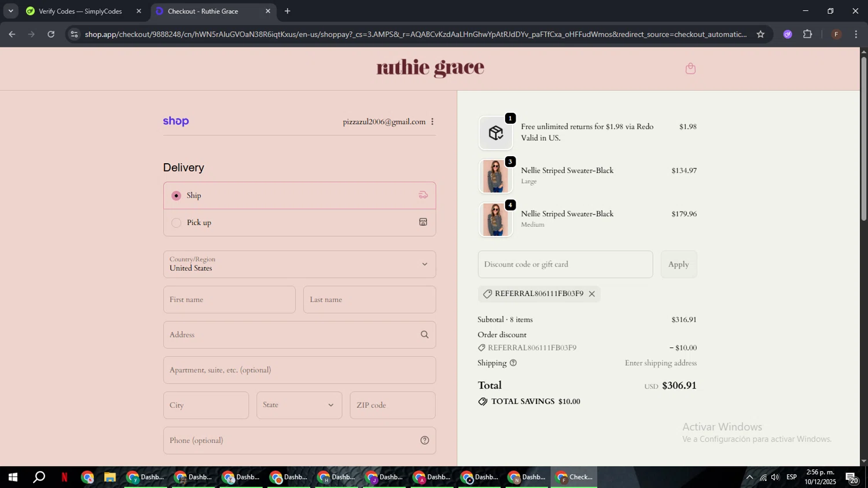Close the Checkout - Ruthie Grace tab
868x488 pixels.
click(x=268, y=11)
